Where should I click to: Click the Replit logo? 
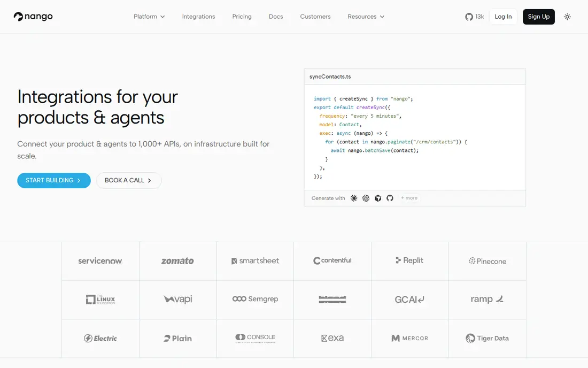(x=409, y=260)
